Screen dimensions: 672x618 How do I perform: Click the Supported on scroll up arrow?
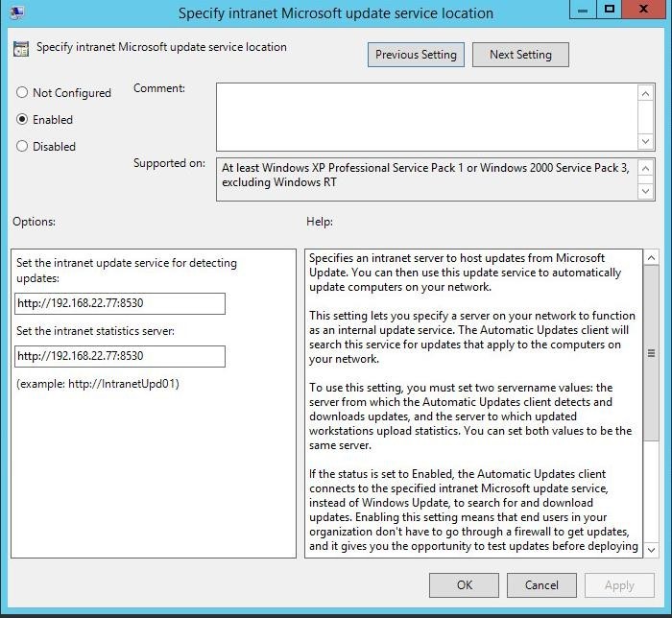pyautogui.click(x=646, y=168)
